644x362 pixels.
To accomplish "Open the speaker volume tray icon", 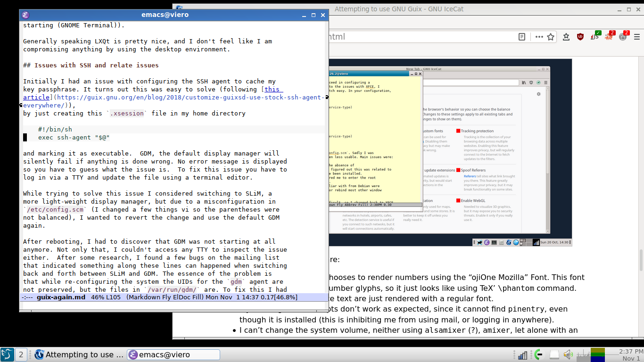I will point(568,354).
